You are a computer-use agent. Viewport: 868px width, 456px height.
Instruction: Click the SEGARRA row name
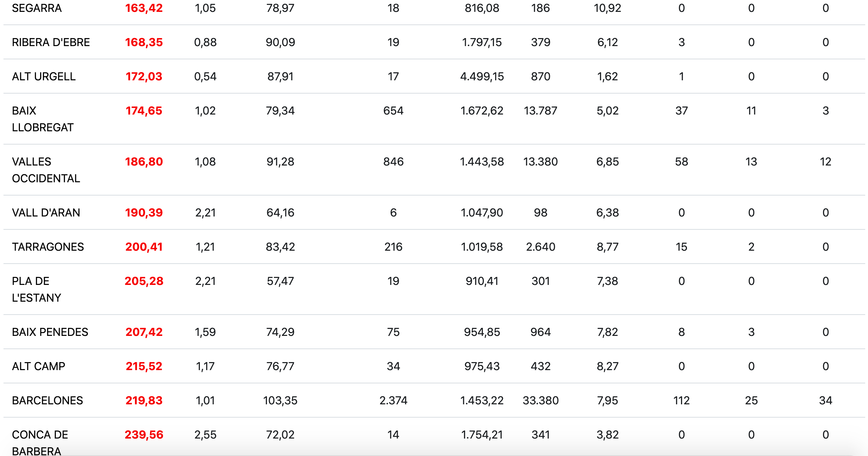[37, 8]
